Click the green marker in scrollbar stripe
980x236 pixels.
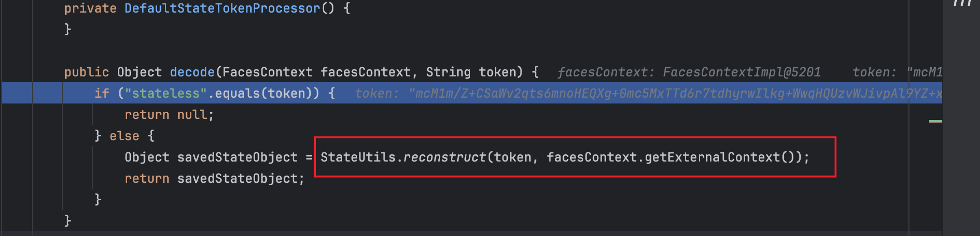[935, 121]
